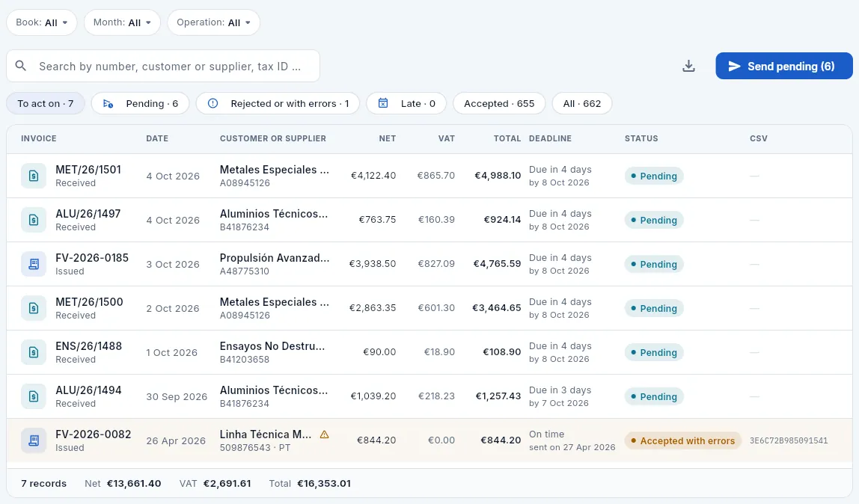Open the Operation filter dropdown
859x504 pixels.
[214, 22]
